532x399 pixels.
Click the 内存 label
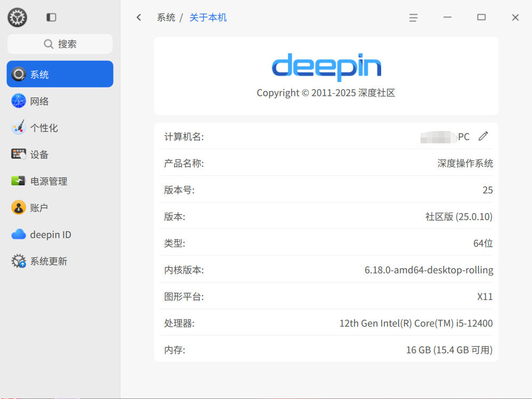click(x=175, y=350)
